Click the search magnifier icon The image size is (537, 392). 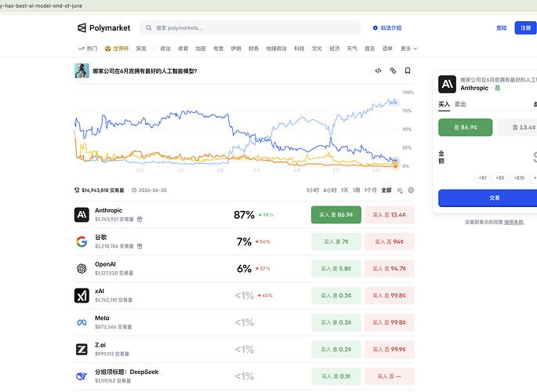[149, 27]
